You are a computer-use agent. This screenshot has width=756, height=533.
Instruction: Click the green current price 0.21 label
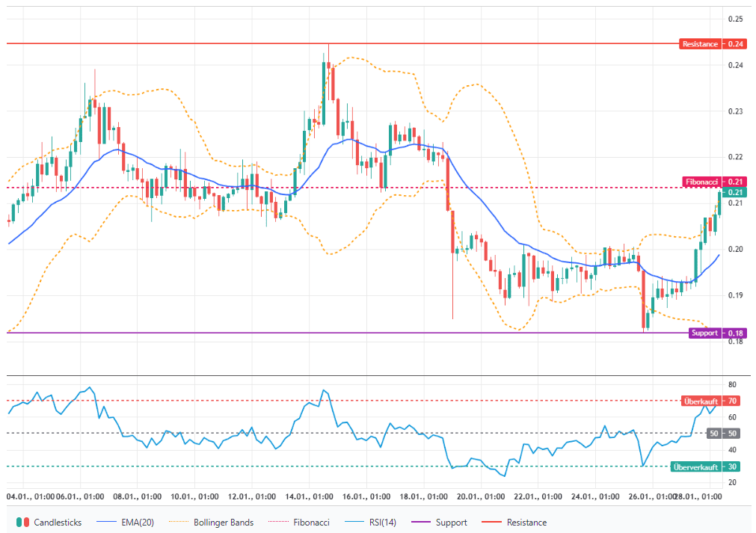tap(735, 192)
